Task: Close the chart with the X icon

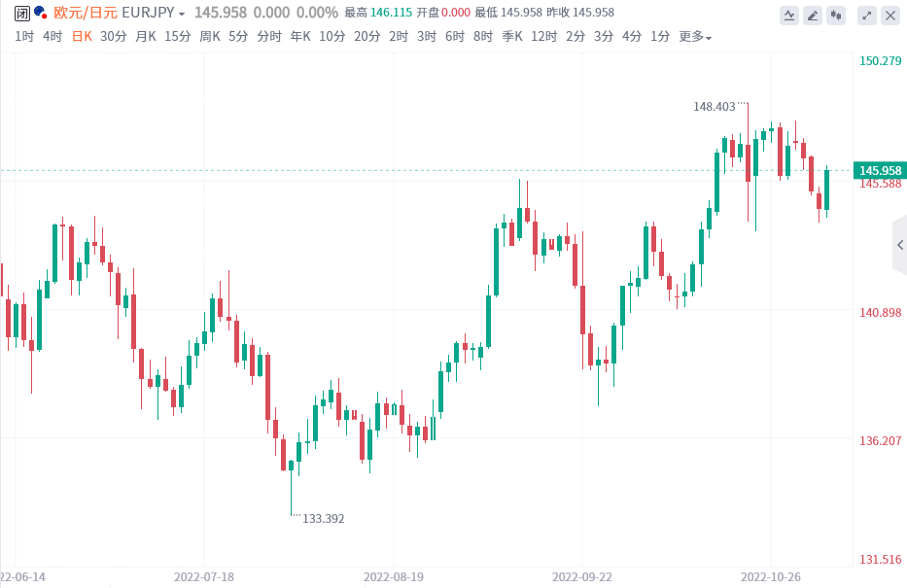Action: click(x=890, y=15)
